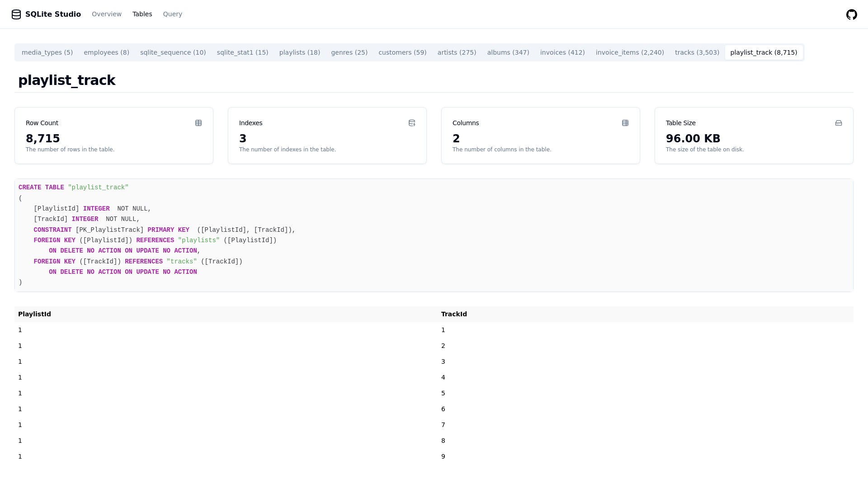Open the genres (25) tab

pyautogui.click(x=349, y=52)
